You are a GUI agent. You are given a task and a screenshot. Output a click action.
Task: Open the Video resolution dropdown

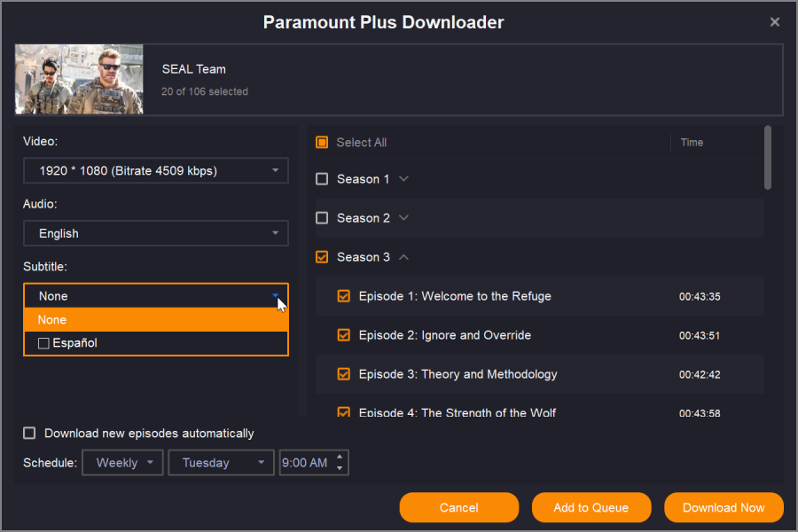[x=155, y=170]
